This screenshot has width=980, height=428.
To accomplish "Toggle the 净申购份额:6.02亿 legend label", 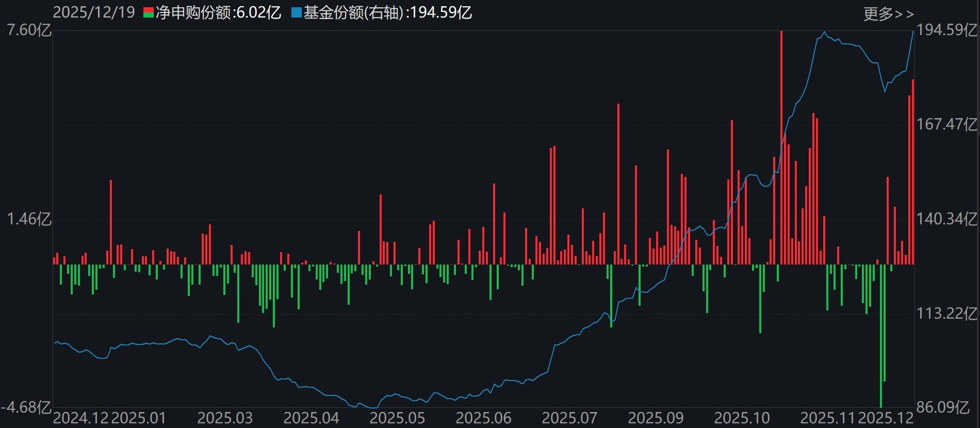I will pos(219,13).
